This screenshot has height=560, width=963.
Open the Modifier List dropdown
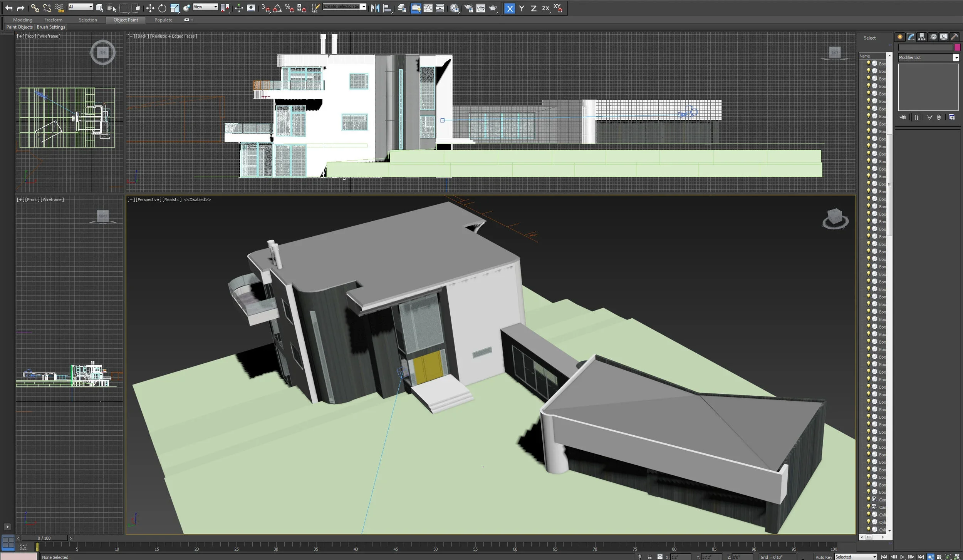click(956, 57)
